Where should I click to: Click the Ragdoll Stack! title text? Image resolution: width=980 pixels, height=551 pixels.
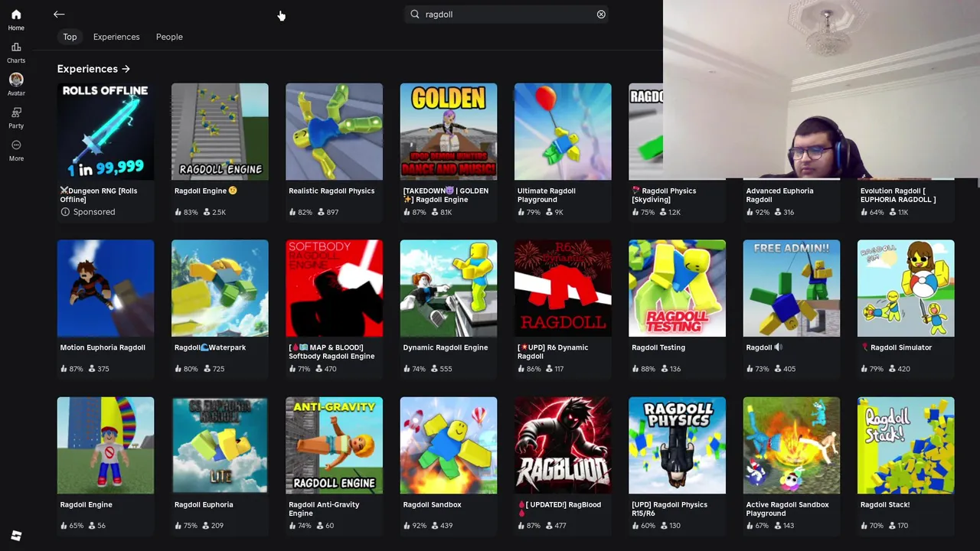pyautogui.click(x=885, y=504)
